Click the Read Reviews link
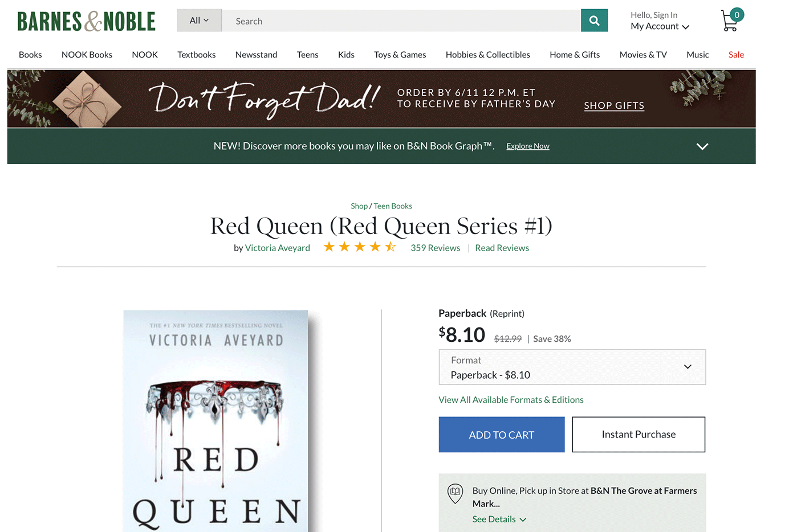 (502, 248)
